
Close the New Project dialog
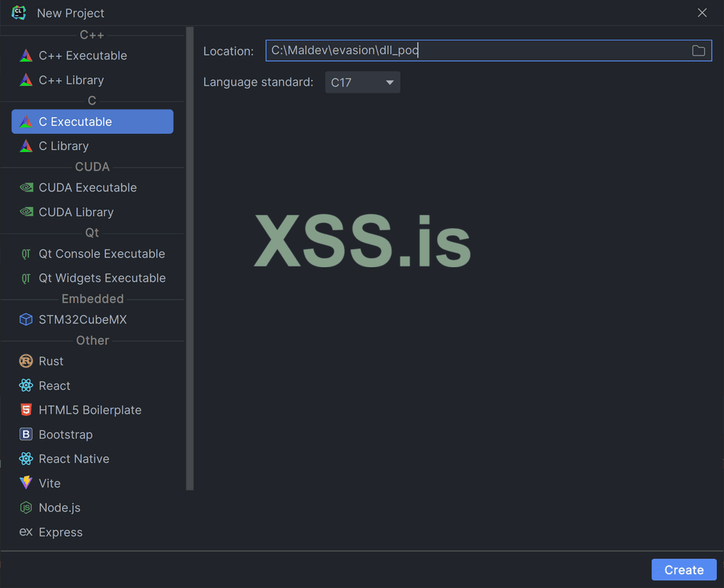click(x=702, y=13)
